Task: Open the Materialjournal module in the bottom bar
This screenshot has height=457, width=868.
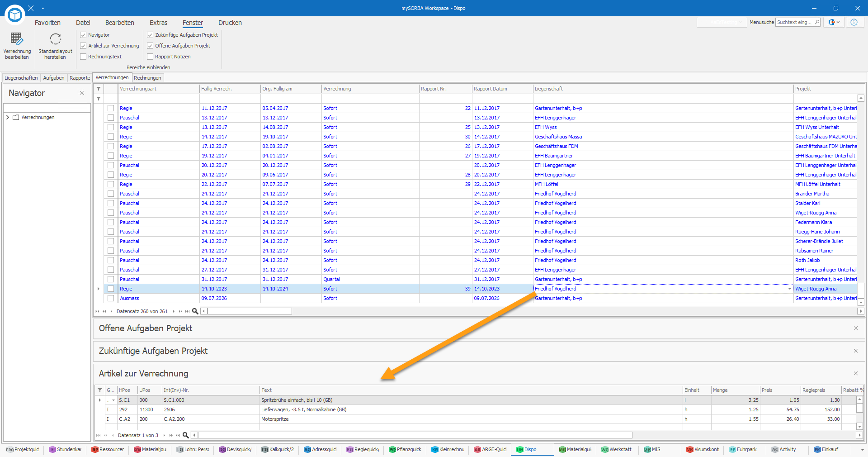Action: coord(150,449)
